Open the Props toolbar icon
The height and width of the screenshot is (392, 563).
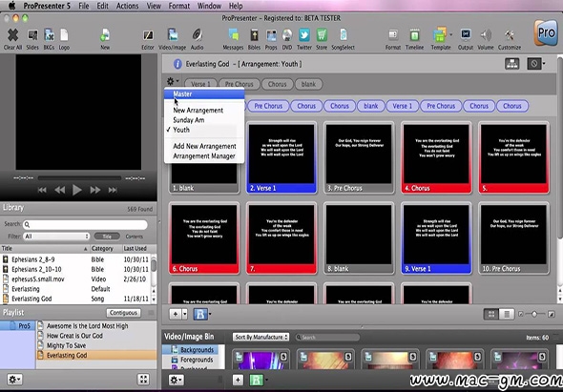tap(271, 39)
